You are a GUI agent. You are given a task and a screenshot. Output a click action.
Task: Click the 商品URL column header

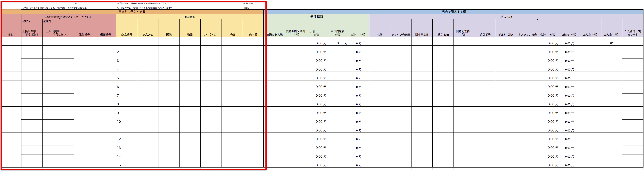pos(147,34)
